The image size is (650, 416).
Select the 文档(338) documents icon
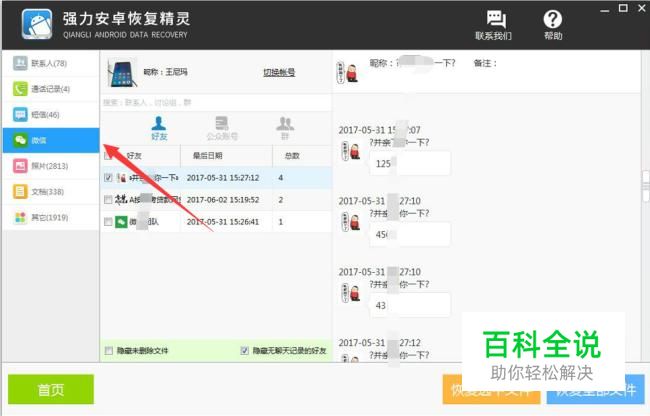pos(20,191)
